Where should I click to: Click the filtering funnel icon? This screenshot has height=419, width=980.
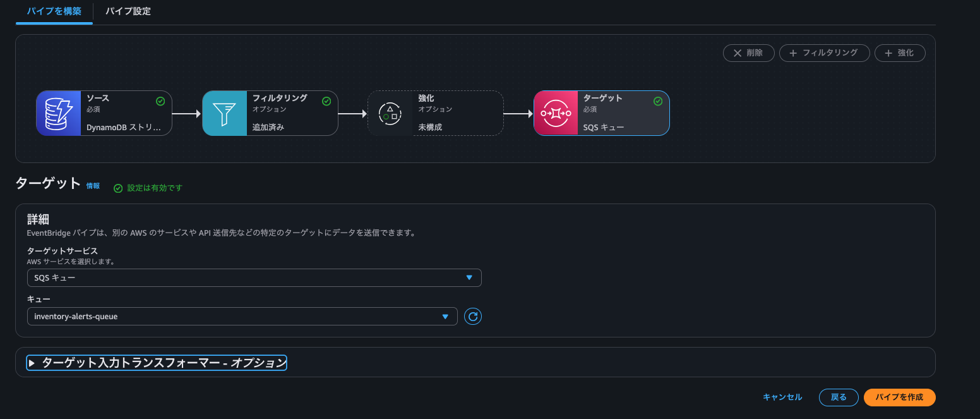tap(225, 113)
